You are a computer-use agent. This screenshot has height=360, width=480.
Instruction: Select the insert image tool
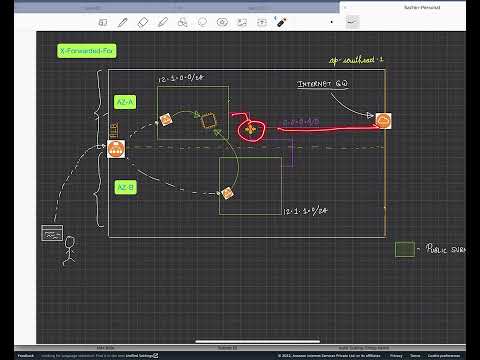[x=242, y=22]
